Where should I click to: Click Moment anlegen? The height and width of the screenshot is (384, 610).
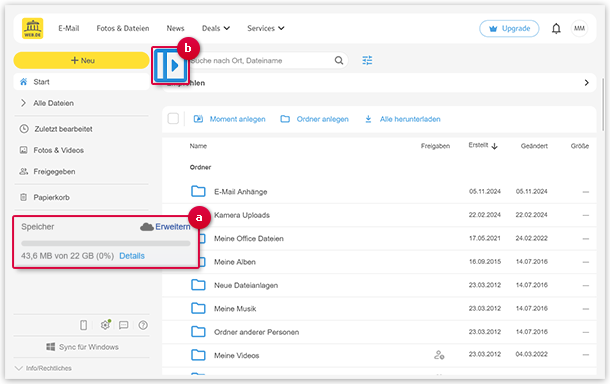point(230,119)
